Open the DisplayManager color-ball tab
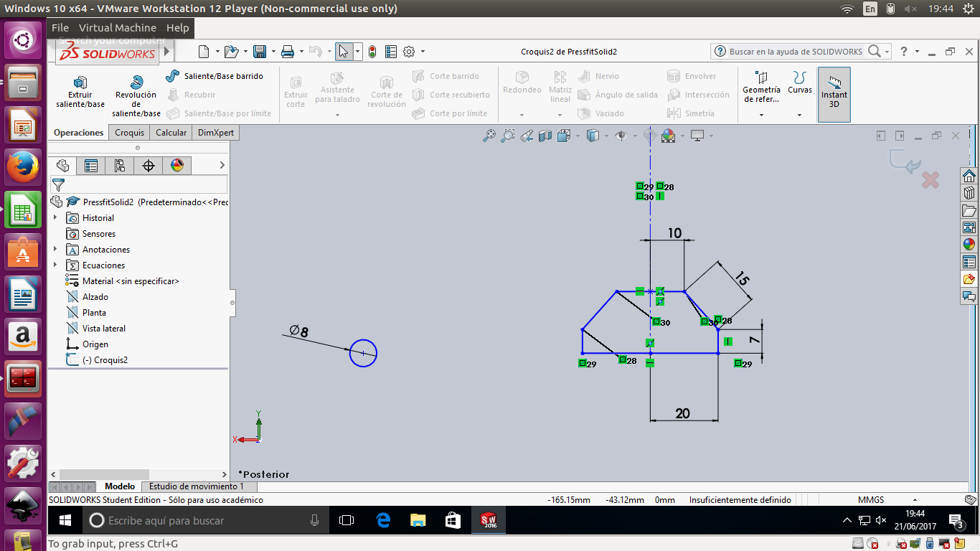This screenshot has width=980, height=551. point(177,166)
